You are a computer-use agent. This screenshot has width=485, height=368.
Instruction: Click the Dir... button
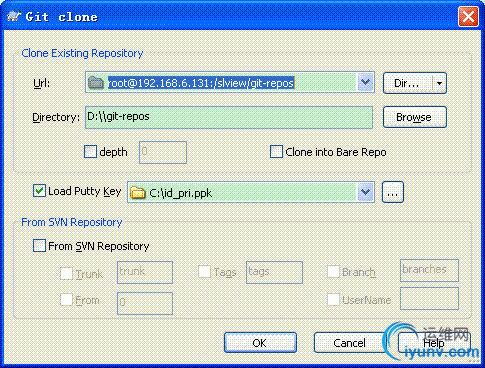[x=408, y=83]
